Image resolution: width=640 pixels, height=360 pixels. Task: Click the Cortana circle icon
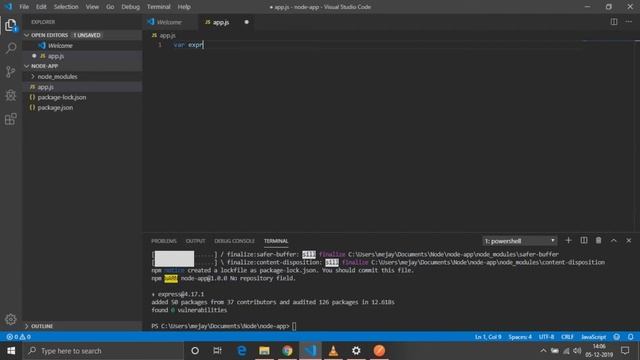[195, 351]
